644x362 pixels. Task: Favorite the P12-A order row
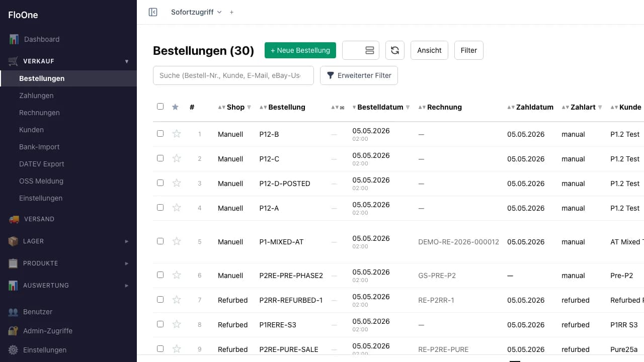177,208
